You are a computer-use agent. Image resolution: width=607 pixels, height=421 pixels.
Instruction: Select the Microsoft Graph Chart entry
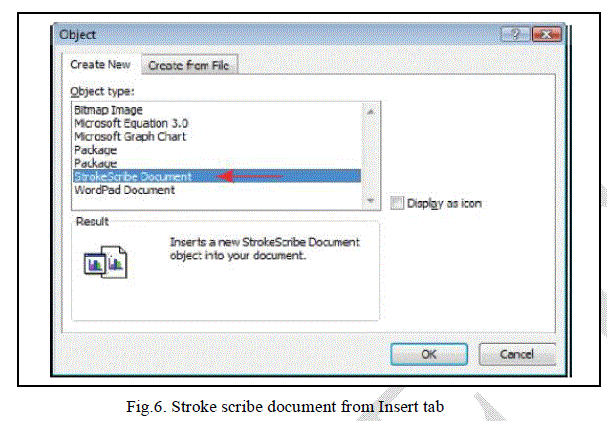coord(130,136)
